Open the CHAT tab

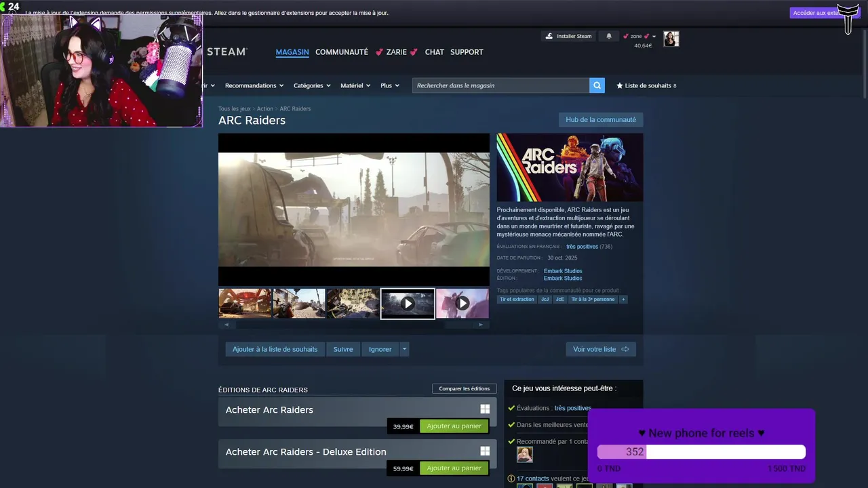click(435, 52)
